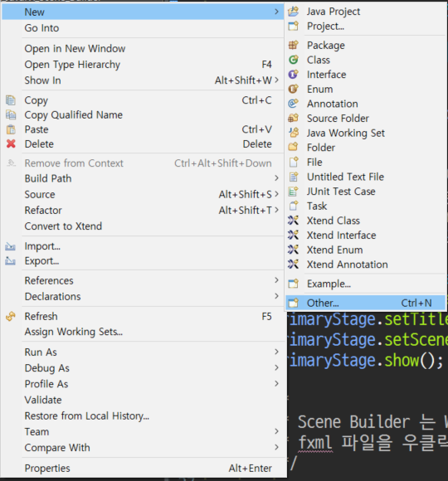Click setTitle in the code editor
The width and height of the screenshot is (448, 481).
click(x=416, y=319)
